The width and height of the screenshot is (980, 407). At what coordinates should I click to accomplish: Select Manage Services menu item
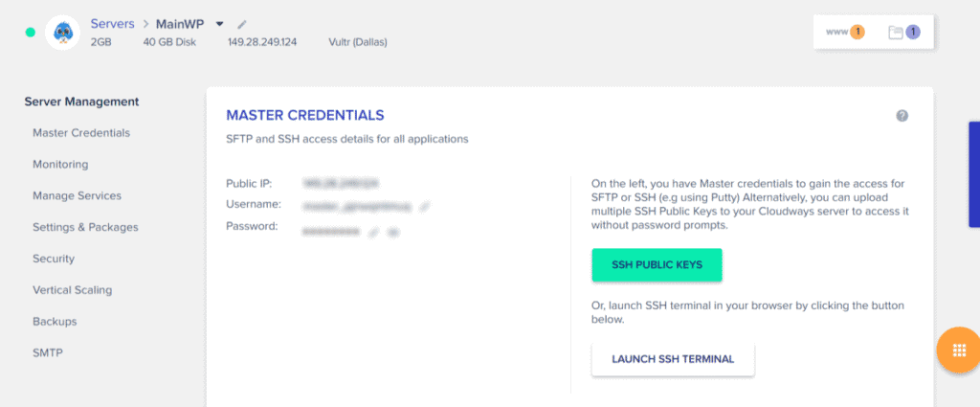tap(77, 195)
